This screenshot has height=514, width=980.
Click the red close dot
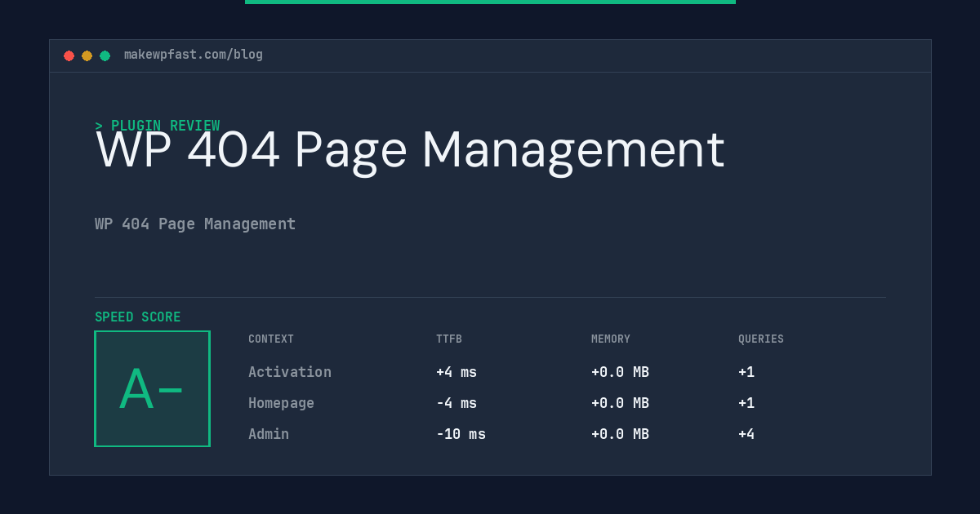coord(69,55)
